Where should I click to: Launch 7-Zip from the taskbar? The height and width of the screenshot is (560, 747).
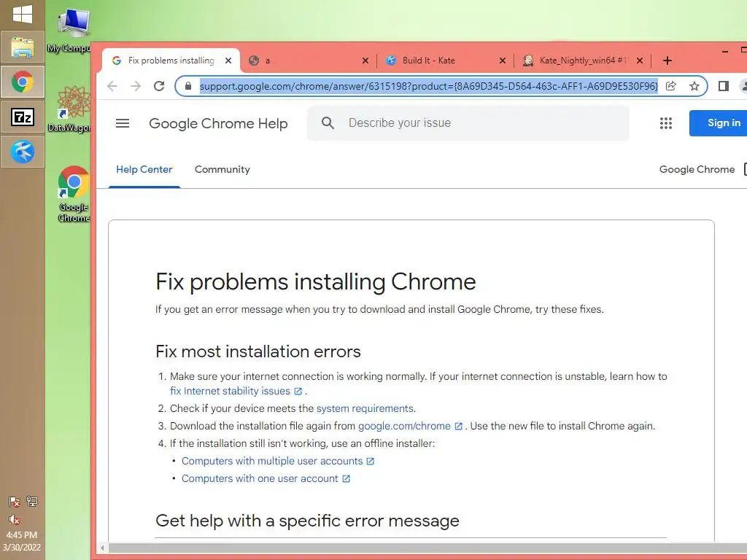click(x=23, y=117)
